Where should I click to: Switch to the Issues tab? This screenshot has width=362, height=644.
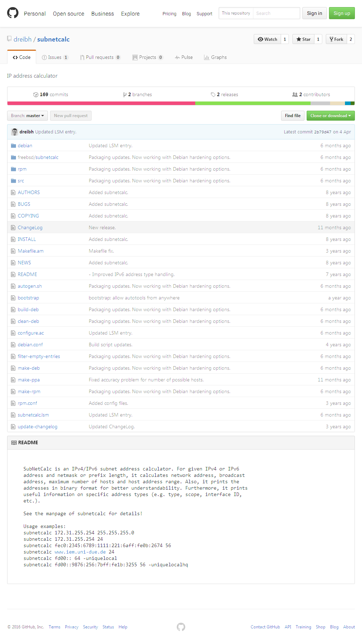point(55,57)
